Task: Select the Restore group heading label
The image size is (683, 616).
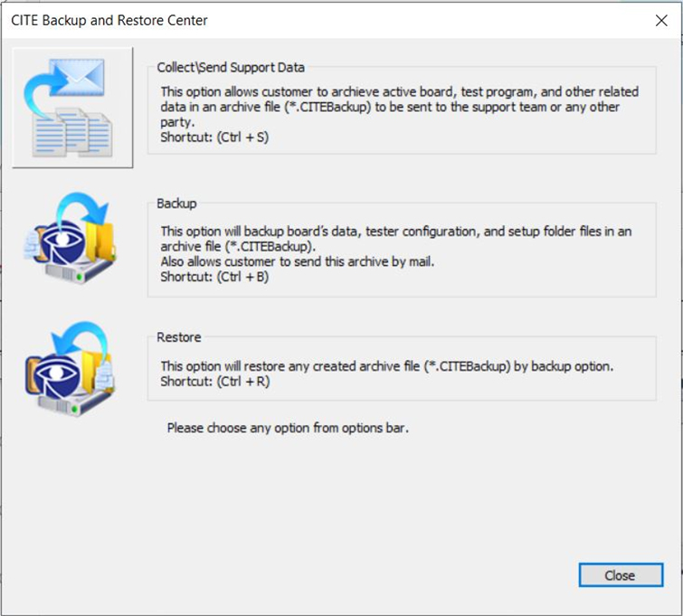Action: (x=178, y=337)
